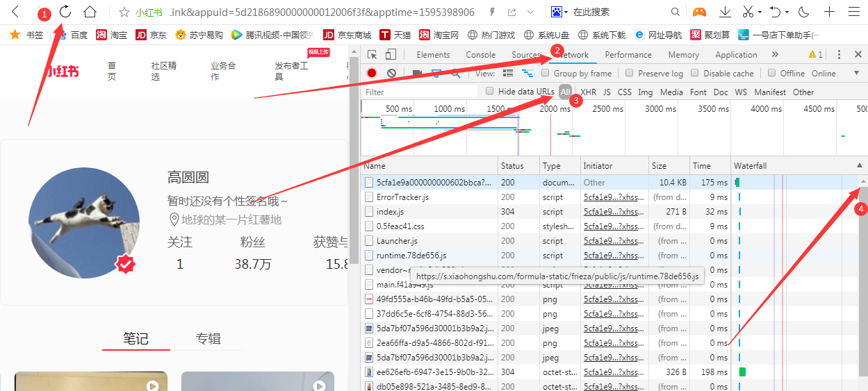The image size is (868, 391).
Task: Click 社区精选 in the Xiaohongshu nav
Action: click(164, 71)
